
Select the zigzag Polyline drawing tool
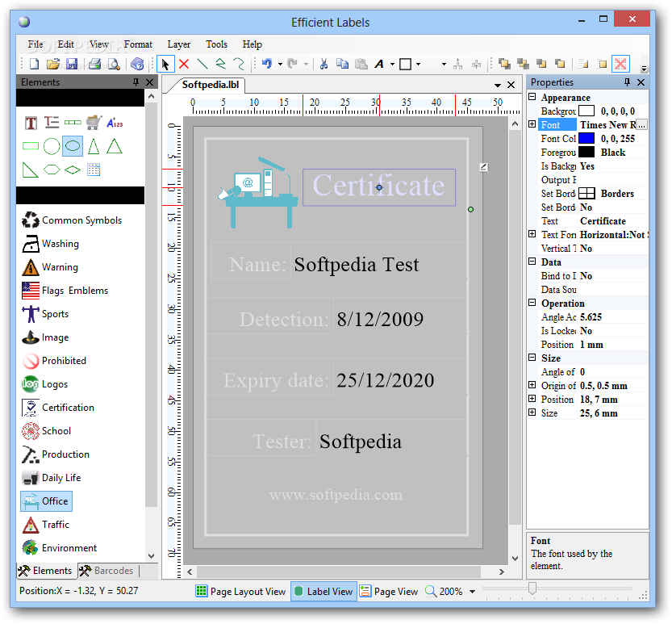click(x=220, y=65)
